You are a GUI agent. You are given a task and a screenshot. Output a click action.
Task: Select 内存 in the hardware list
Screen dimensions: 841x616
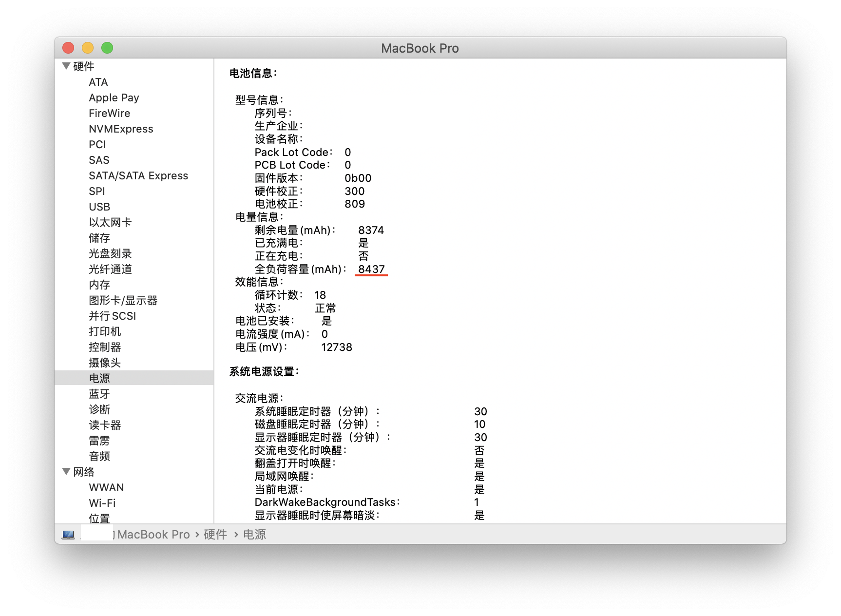pos(99,285)
